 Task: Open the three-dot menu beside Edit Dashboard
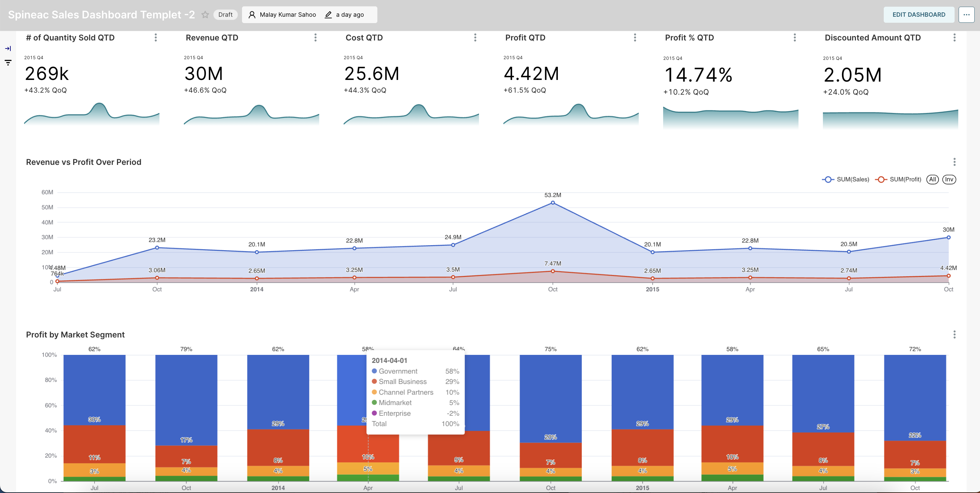pyautogui.click(x=966, y=14)
